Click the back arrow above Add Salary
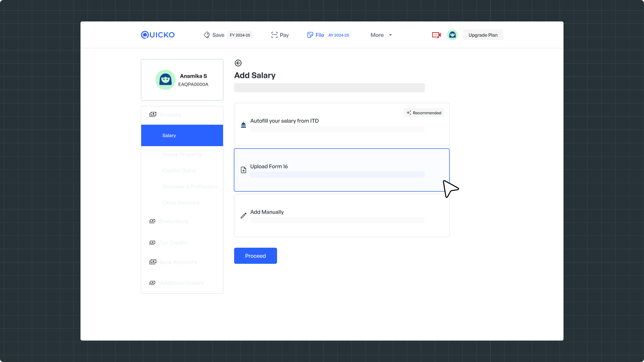This screenshot has width=644, height=362. 238,63
